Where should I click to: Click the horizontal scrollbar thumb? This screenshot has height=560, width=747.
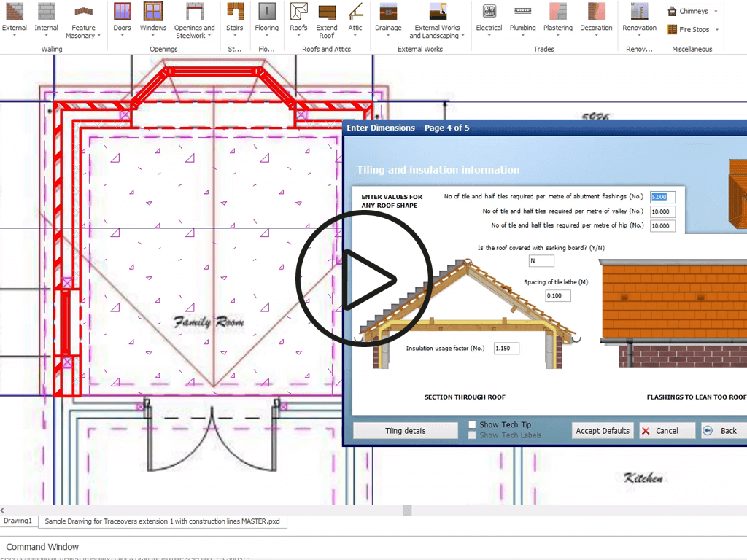coord(407,510)
